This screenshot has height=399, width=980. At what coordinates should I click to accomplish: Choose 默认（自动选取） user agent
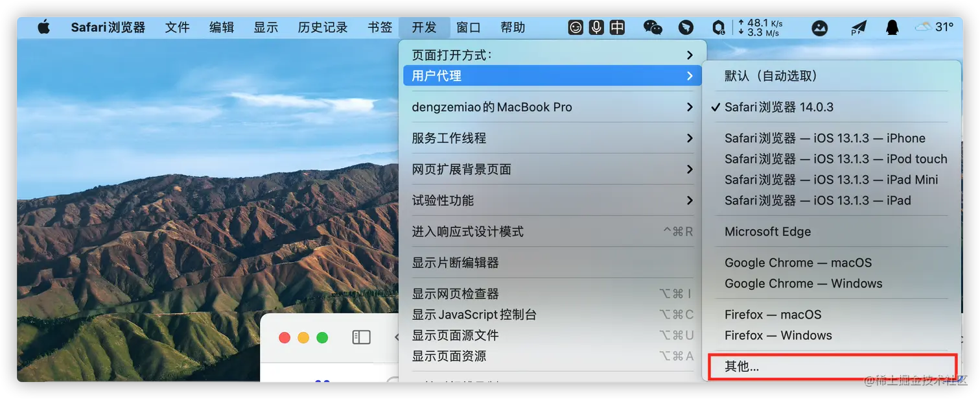click(832, 76)
